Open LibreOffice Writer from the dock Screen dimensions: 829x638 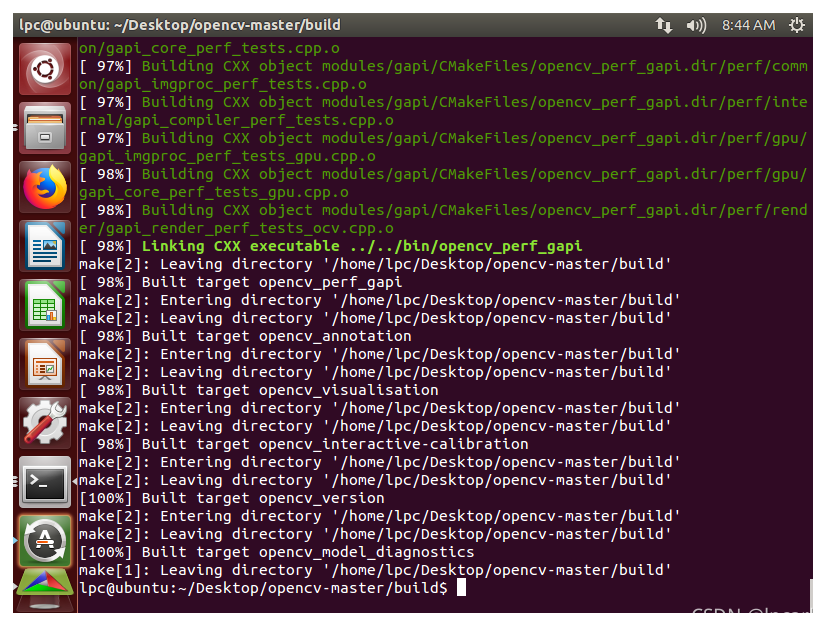[x=45, y=246]
